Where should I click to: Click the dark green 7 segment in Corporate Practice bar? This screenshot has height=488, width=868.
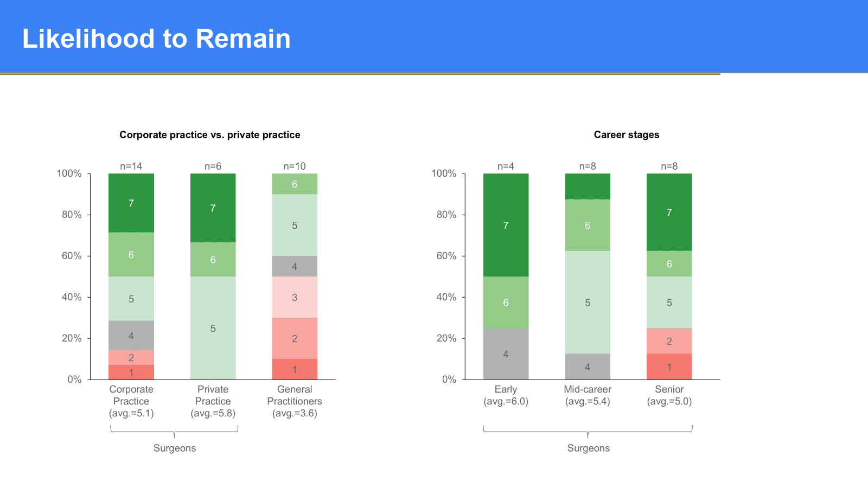pyautogui.click(x=131, y=203)
